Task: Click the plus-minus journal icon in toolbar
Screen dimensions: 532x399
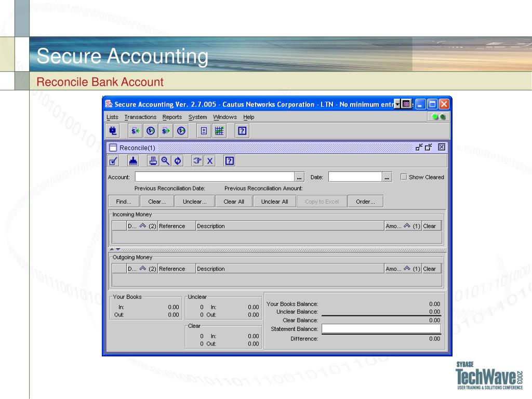Action: [x=204, y=130]
